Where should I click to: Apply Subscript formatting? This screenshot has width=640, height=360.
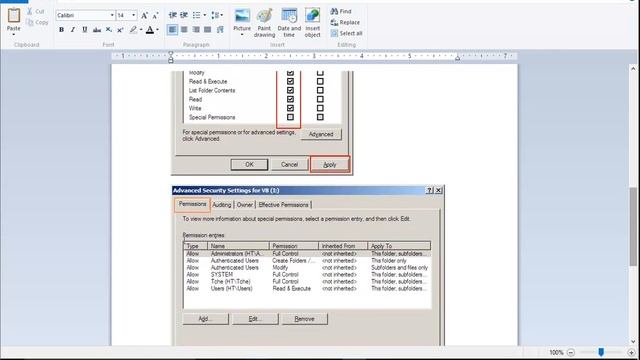click(109, 29)
